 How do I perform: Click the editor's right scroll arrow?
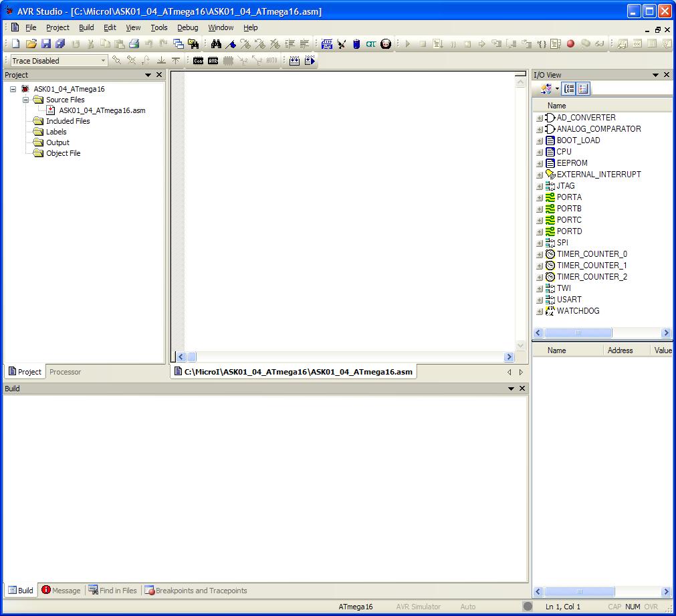(509, 356)
